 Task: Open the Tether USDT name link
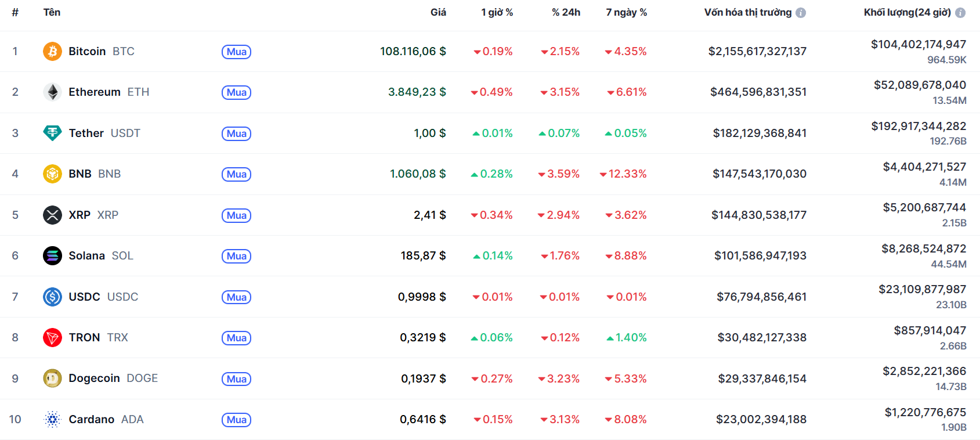[x=104, y=133]
